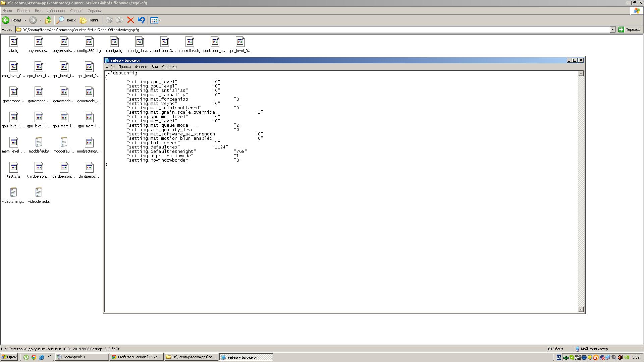Click the Пуск start button
The height and width of the screenshot is (362, 644).
(9, 357)
